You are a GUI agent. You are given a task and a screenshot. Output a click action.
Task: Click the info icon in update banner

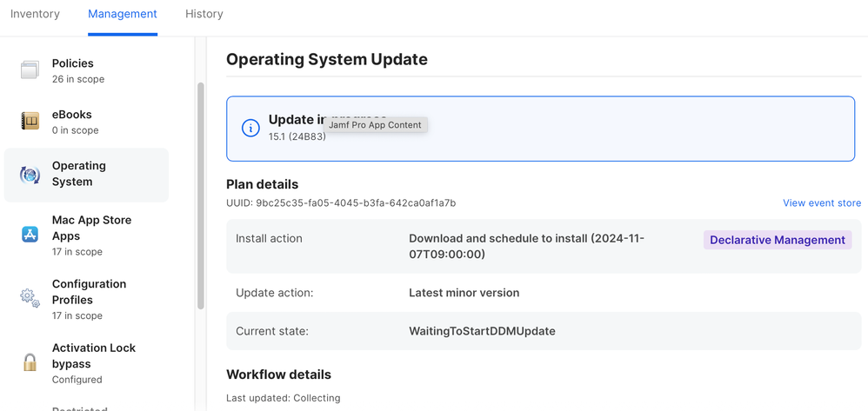[x=250, y=129]
